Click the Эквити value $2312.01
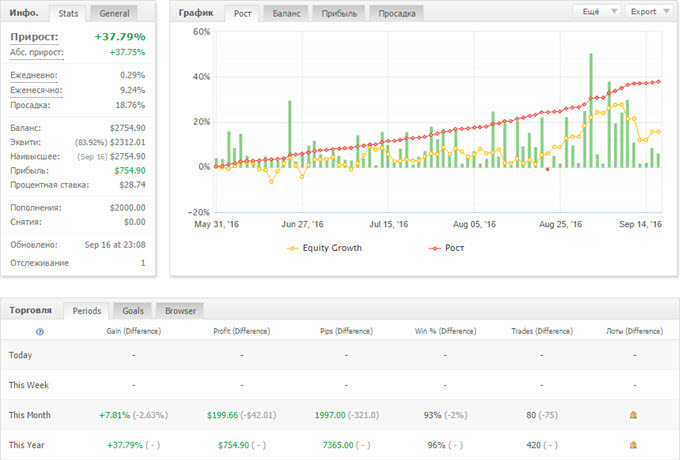Image resolution: width=680 pixels, height=460 pixels. pos(128,142)
